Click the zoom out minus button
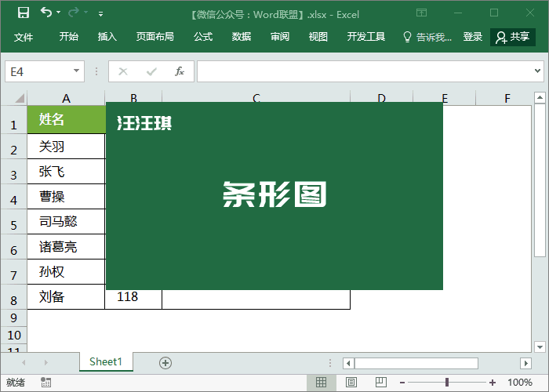The image size is (549, 392). tap(402, 383)
